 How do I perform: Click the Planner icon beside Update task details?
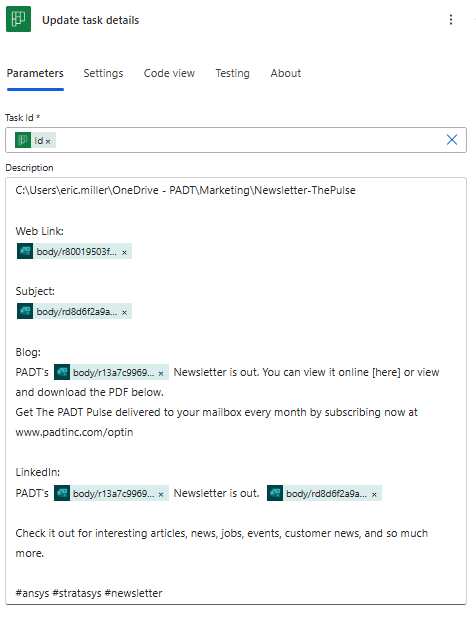18,19
